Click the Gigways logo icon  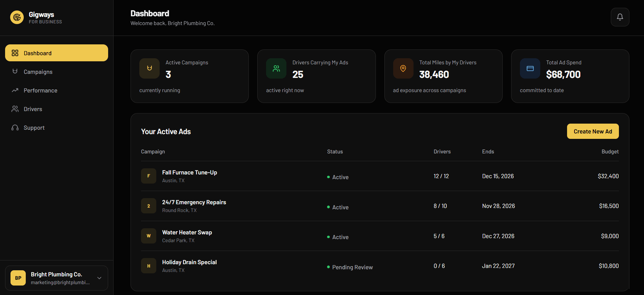coord(17,17)
